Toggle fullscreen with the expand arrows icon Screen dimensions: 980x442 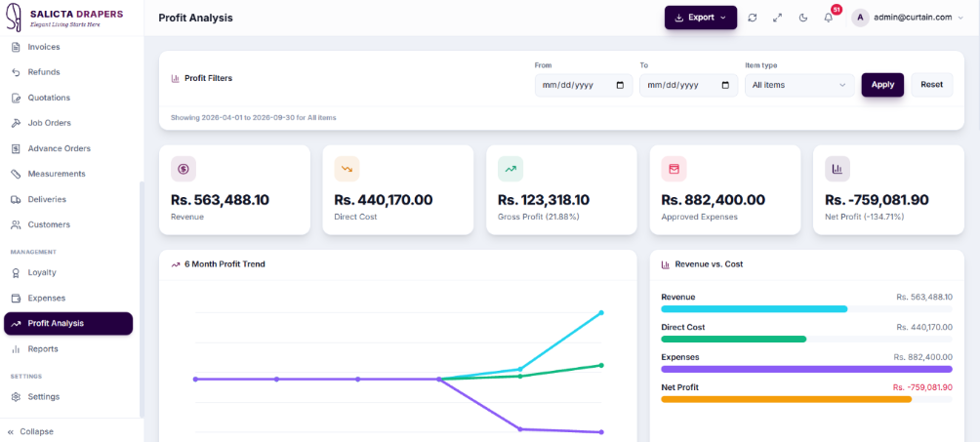coord(778,18)
